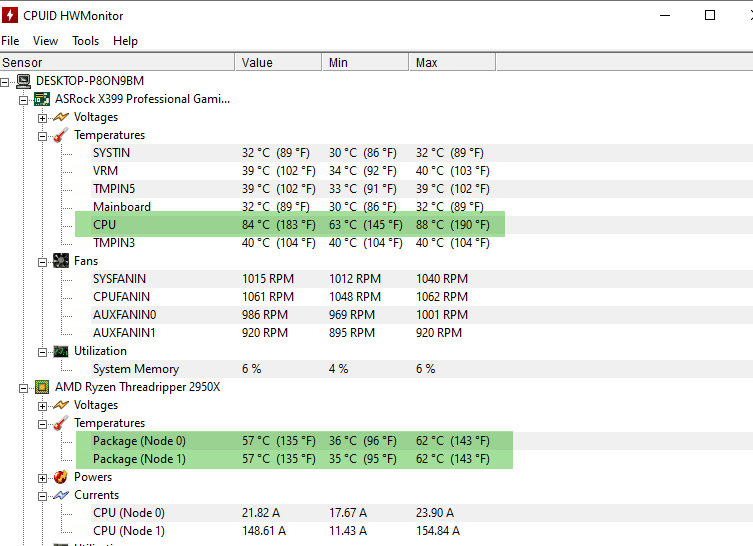Image resolution: width=753 pixels, height=546 pixels.
Task: Click the CPU min value 63 °C (145 °F)
Action: [365, 225]
